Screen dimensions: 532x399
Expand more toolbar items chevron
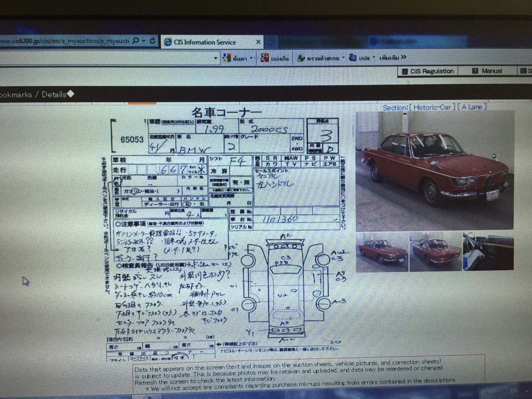[403, 57]
